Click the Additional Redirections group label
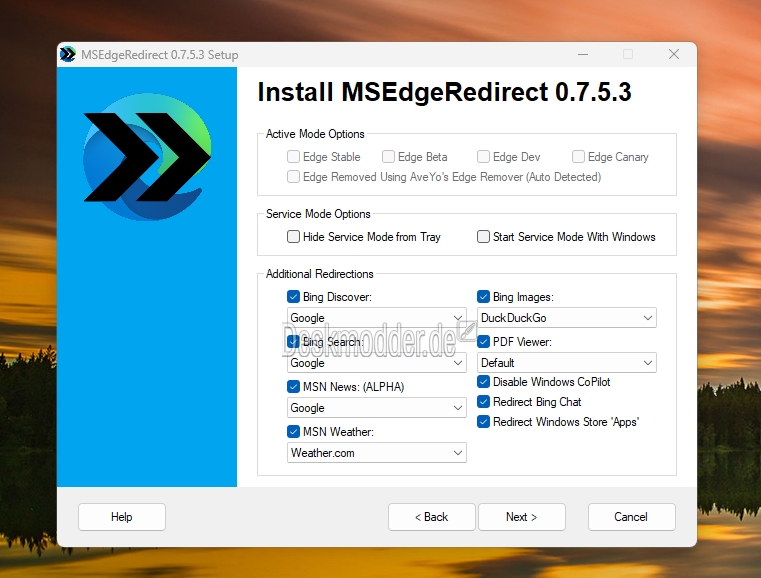The image size is (761, 578). (x=319, y=274)
